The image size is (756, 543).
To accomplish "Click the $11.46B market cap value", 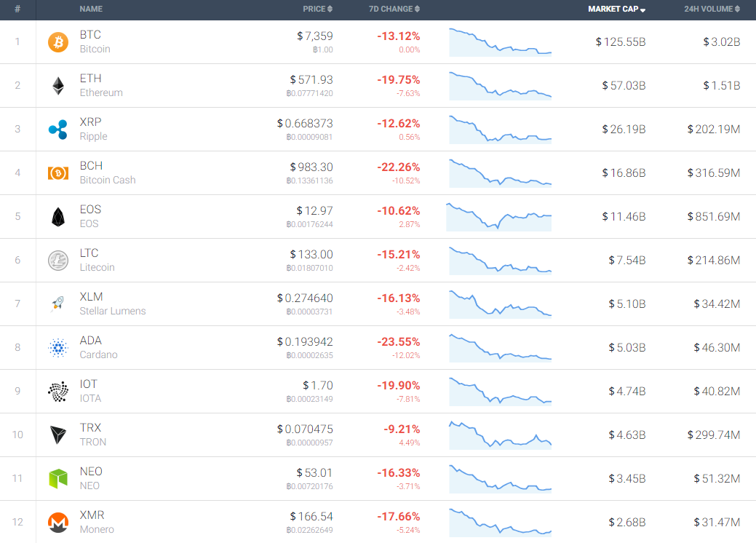I will [624, 216].
